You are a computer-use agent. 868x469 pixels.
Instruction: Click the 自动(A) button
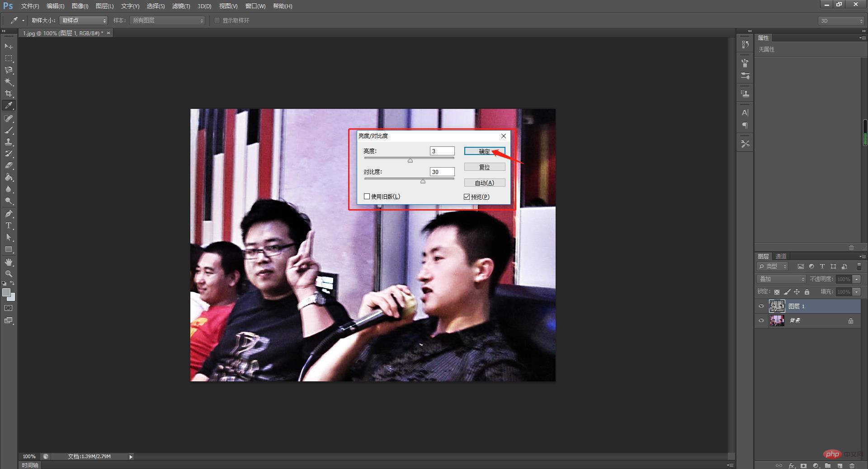[485, 183]
